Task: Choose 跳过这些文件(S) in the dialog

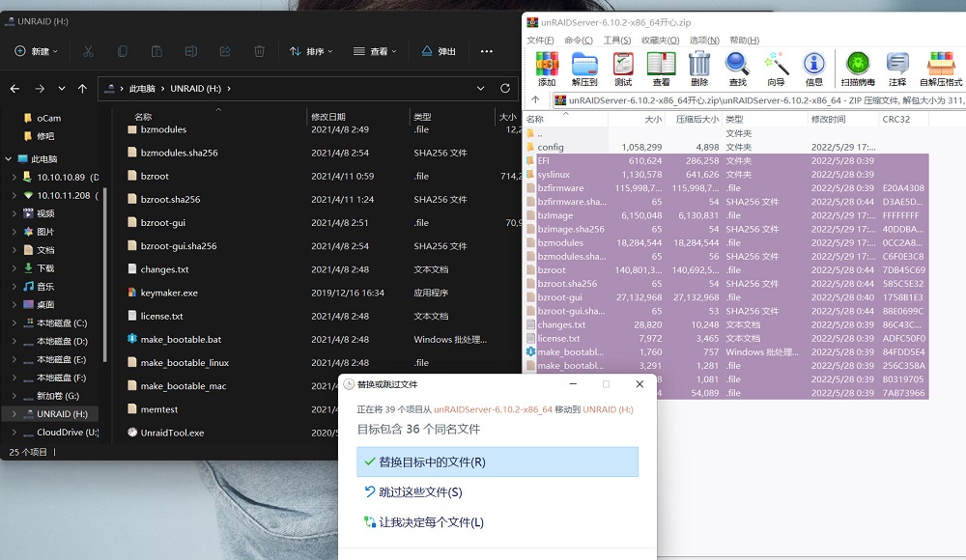Action: [497, 492]
